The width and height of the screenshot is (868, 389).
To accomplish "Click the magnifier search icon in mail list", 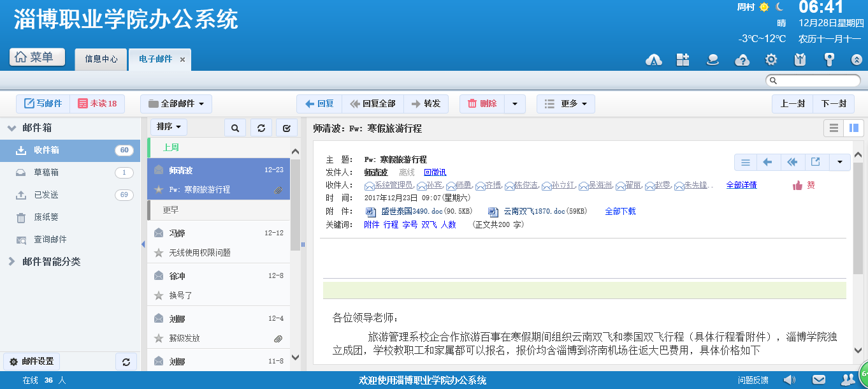I will click(x=235, y=128).
